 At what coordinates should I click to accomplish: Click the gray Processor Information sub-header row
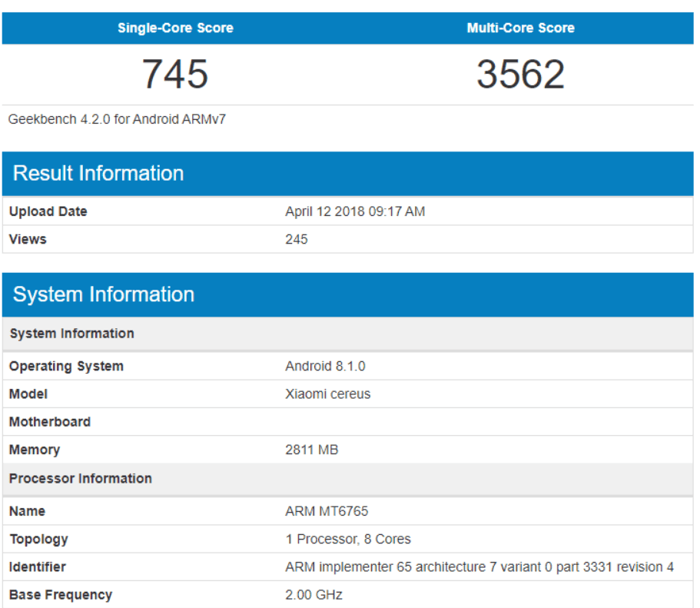point(81,478)
